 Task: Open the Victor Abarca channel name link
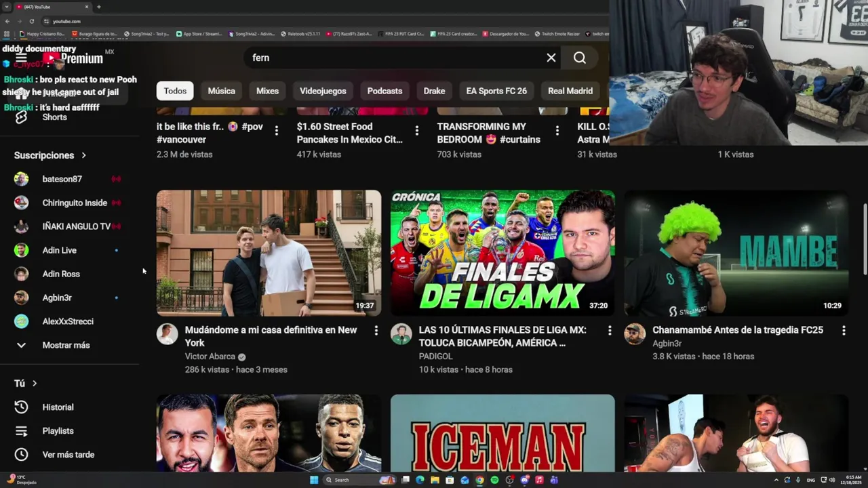pos(210,357)
